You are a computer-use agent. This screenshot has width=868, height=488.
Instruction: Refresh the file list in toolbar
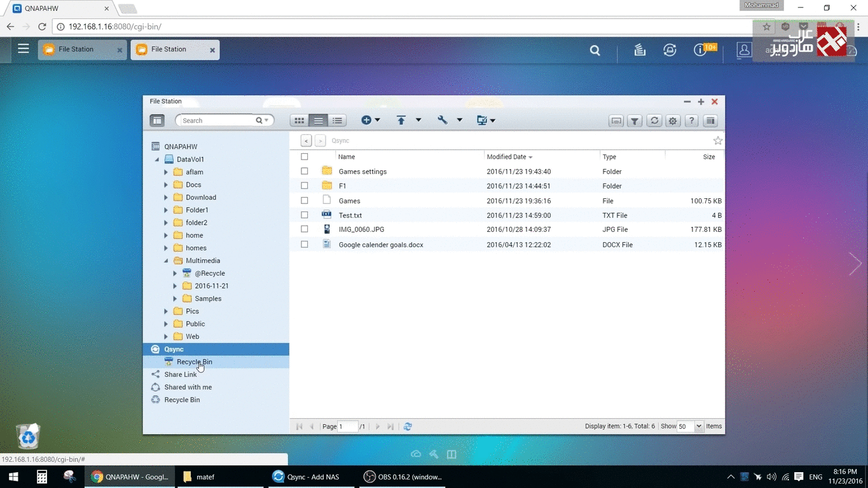pos(654,121)
